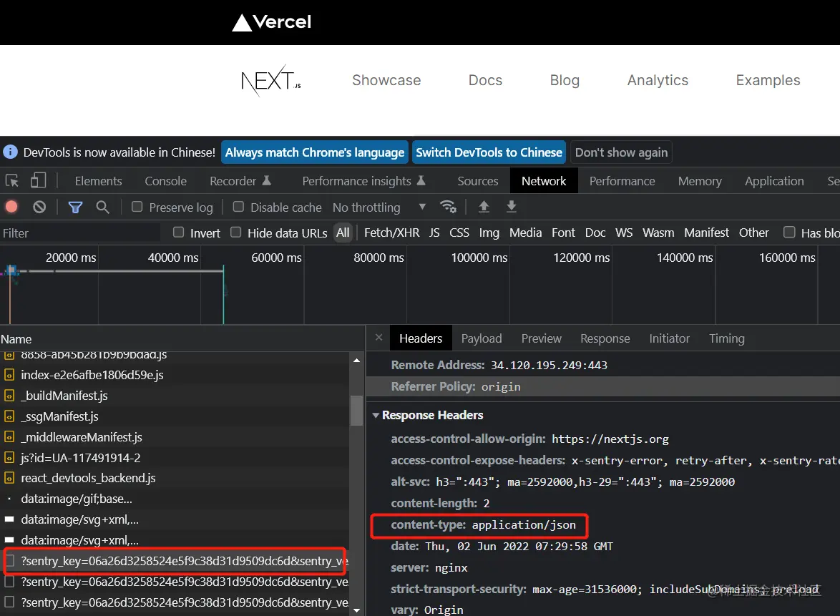Open the Docs link

pyautogui.click(x=485, y=80)
